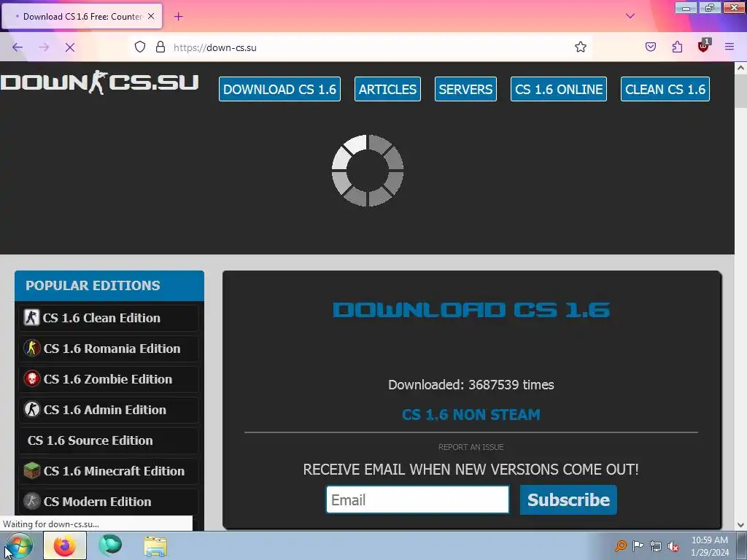747x560 pixels.
Task: Open the Extensions puzzle icon
Action: [x=677, y=47]
